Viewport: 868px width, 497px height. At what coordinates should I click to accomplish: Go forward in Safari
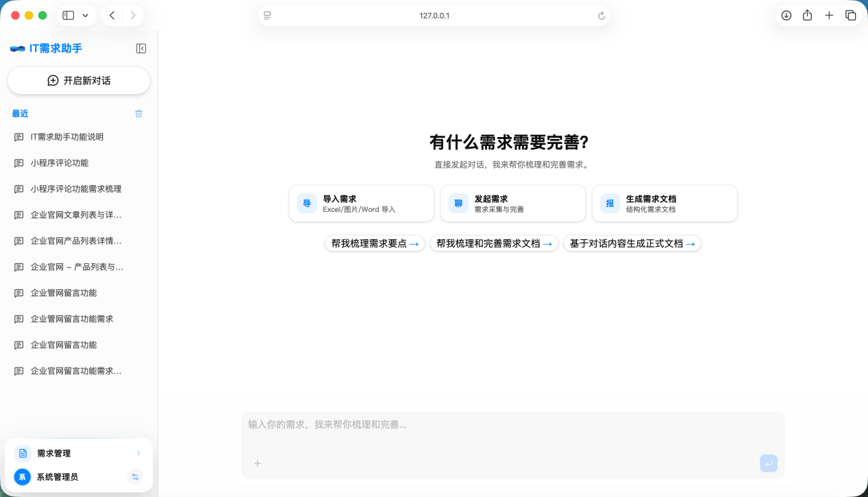click(133, 15)
